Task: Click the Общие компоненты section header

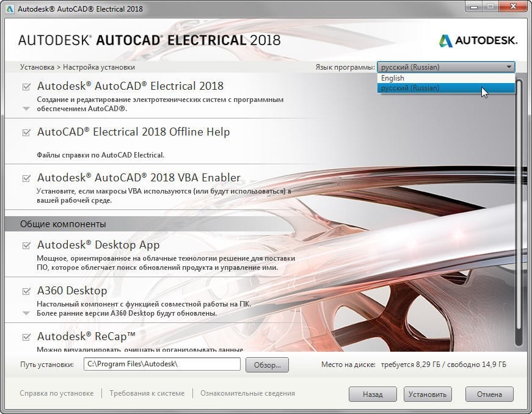Action: point(63,224)
